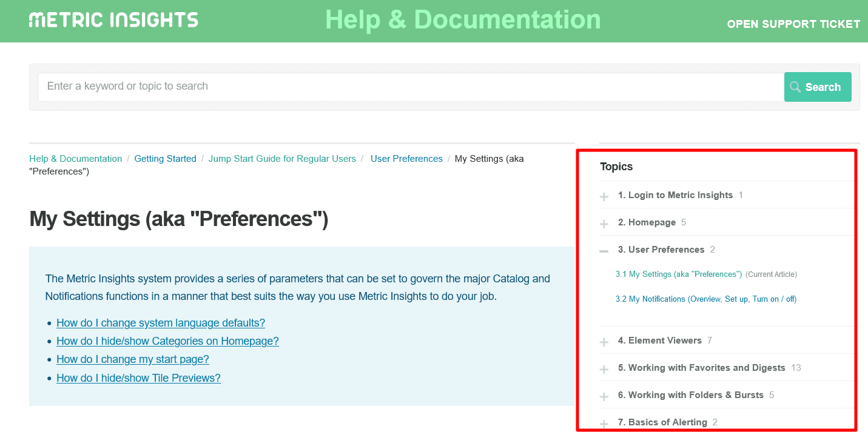Navigate to User Preferences breadcrumb
868x432 pixels.
coord(406,159)
